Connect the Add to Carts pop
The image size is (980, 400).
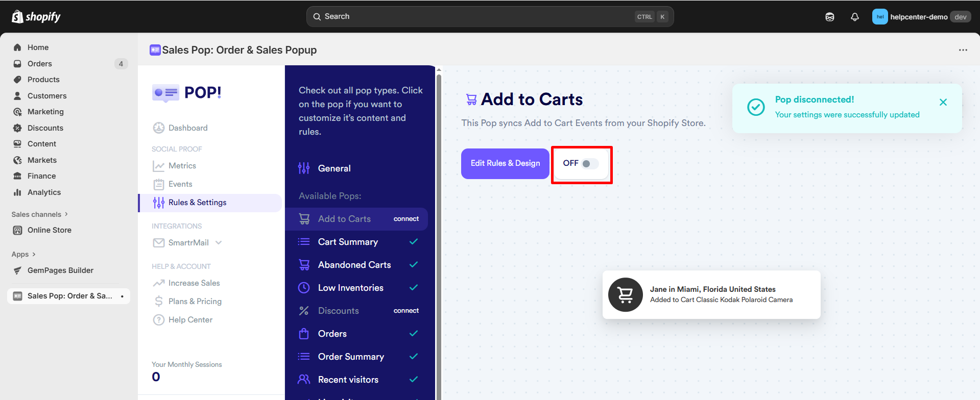click(406, 219)
